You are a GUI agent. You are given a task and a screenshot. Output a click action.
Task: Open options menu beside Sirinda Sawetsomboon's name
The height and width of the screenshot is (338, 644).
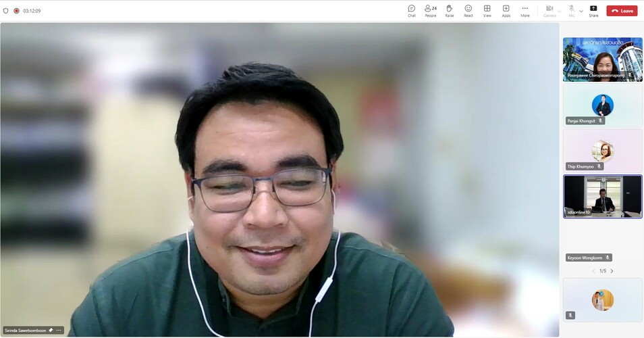(x=59, y=331)
